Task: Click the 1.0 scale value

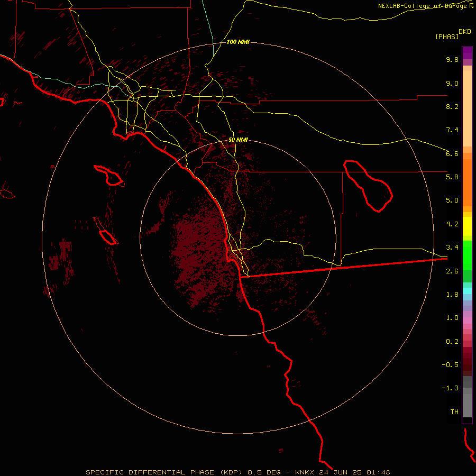Action: tap(452, 318)
